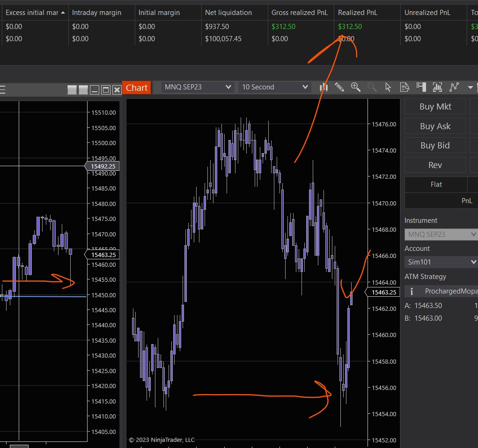Click the Buy Bid button
This screenshot has width=478, height=448.
pyautogui.click(x=435, y=146)
